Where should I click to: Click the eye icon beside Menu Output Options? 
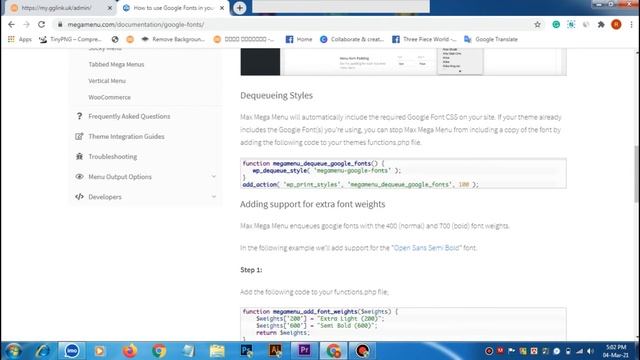(79, 177)
